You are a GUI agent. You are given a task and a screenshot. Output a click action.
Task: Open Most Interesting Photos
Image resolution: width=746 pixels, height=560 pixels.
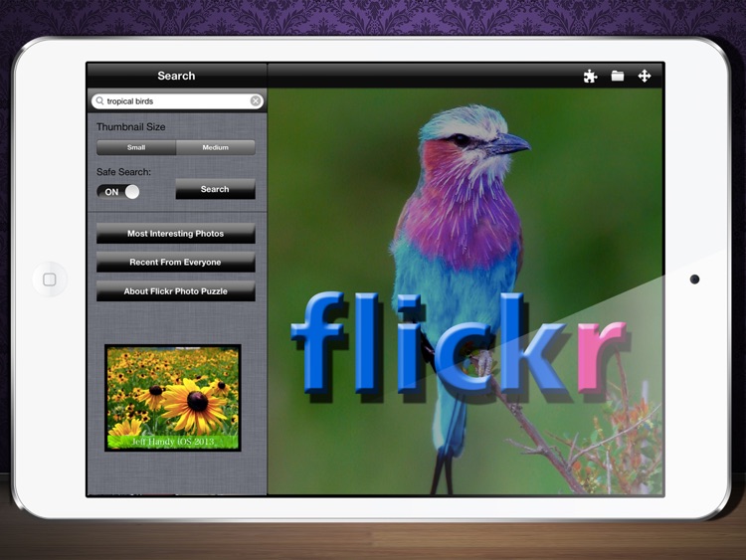pyautogui.click(x=175, y=233)
